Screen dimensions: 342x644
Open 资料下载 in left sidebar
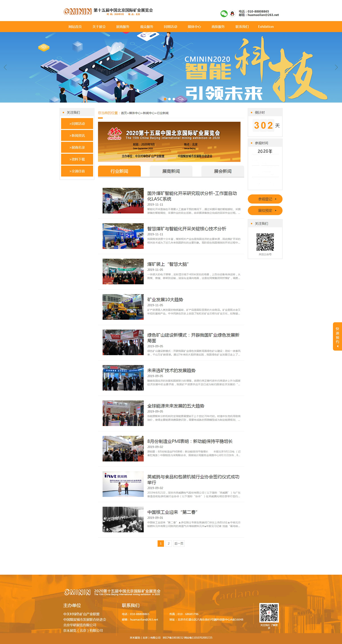(x=77, y=159)
